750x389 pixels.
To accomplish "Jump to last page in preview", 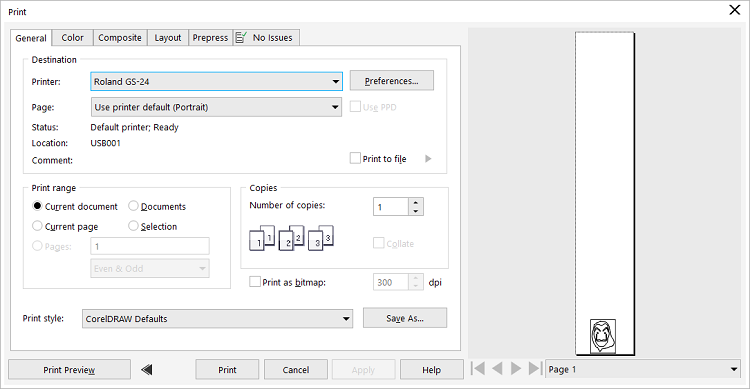I will click(x=535, y=368).
